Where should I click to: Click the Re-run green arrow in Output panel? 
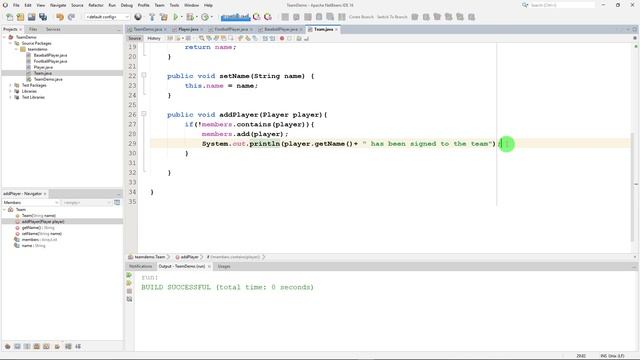[x=129, y=276]
